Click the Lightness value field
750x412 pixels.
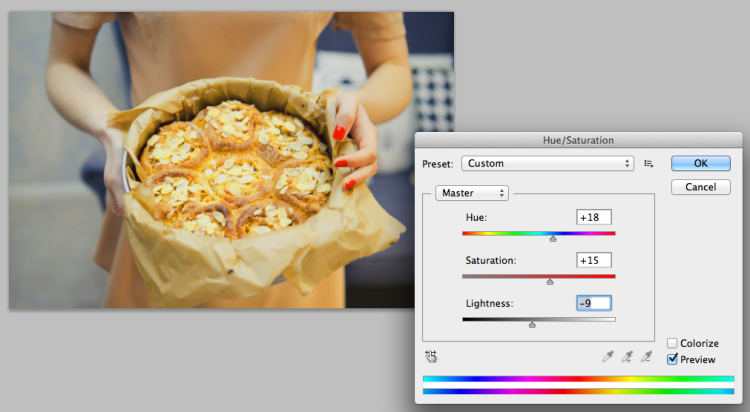(594, 303)
